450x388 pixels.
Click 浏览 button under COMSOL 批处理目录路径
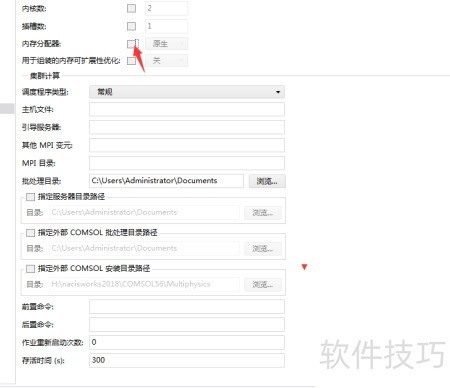coord(263,249)
